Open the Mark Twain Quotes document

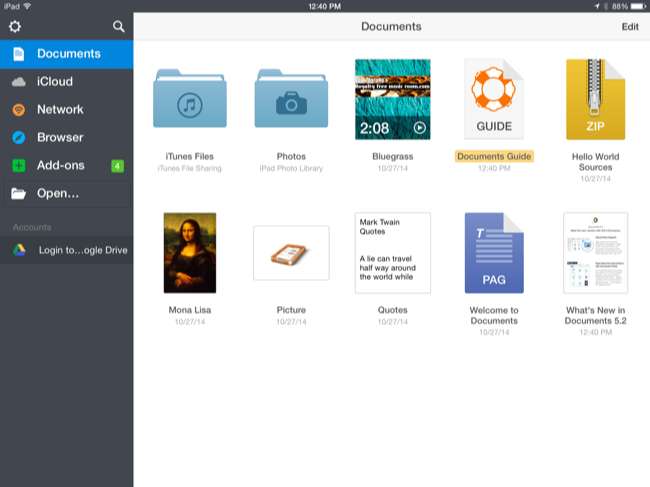click(x=392, y=252)
